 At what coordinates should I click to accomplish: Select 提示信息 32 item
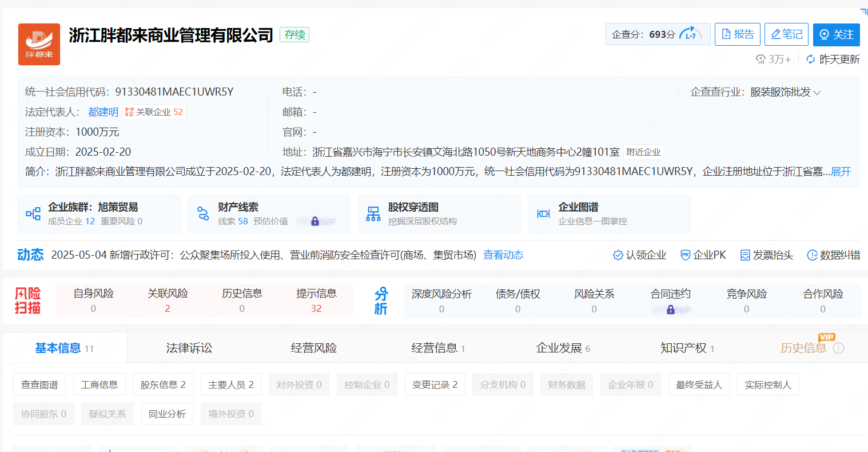point(316,300)
